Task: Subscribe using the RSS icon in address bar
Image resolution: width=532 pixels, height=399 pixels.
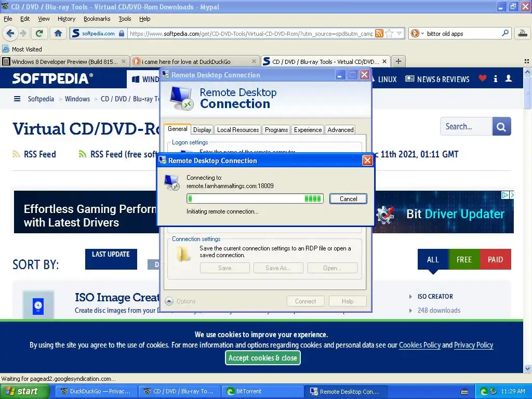Action: 379,33
